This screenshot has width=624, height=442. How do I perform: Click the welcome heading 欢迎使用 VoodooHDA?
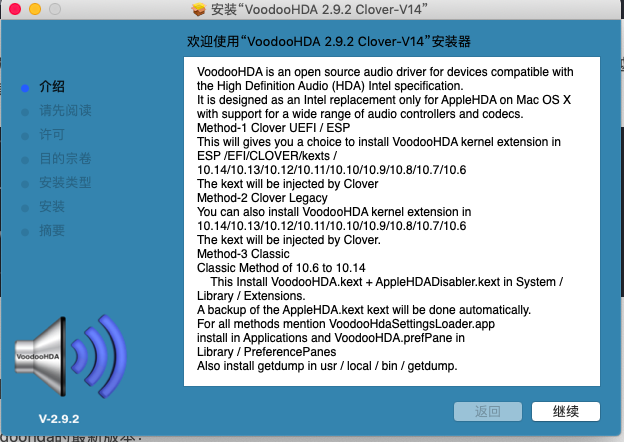(x=329, y=41)
